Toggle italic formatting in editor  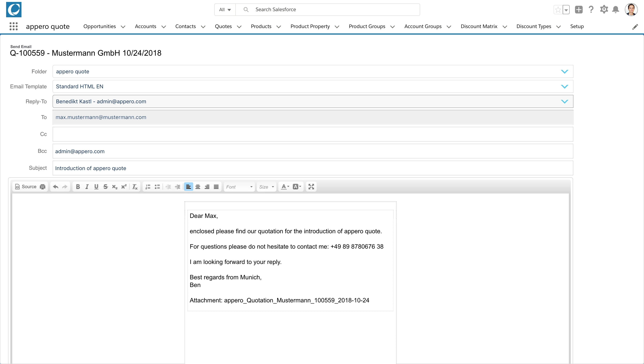(x=87, y=186)
